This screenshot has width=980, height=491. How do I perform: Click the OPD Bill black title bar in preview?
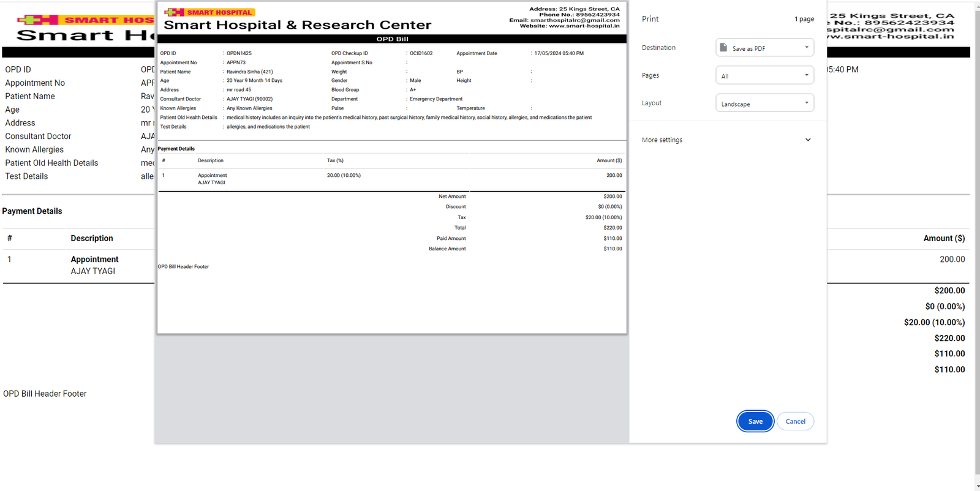392,39
